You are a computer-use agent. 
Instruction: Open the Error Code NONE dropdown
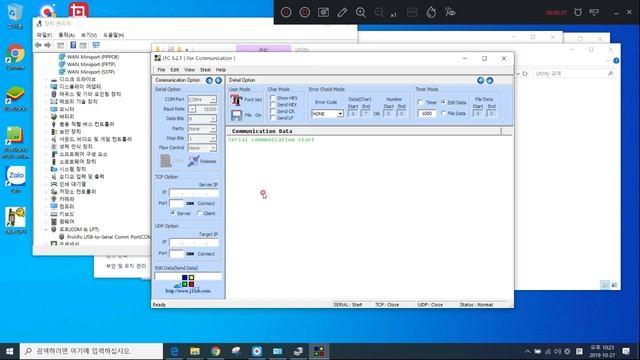[x=340, y=114]
